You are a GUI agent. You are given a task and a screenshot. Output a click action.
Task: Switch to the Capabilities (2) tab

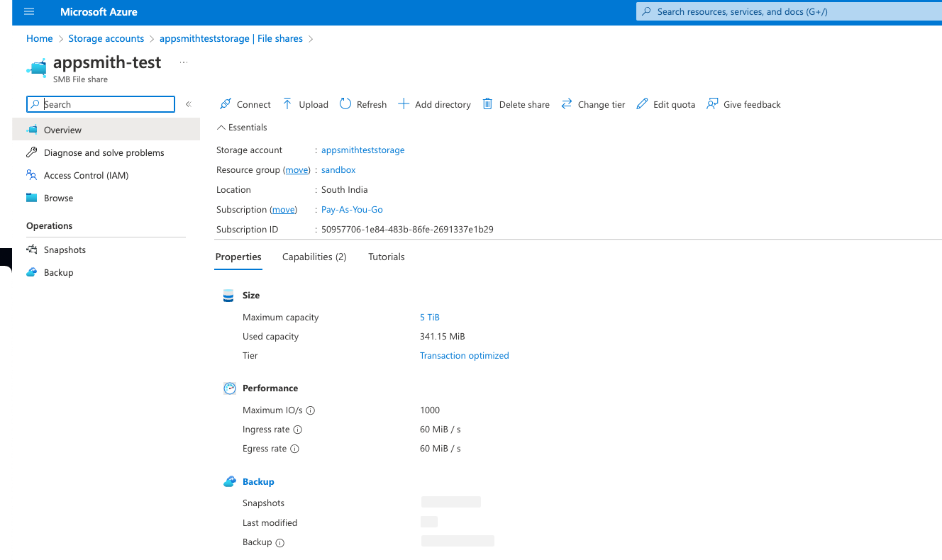point(314,257)
